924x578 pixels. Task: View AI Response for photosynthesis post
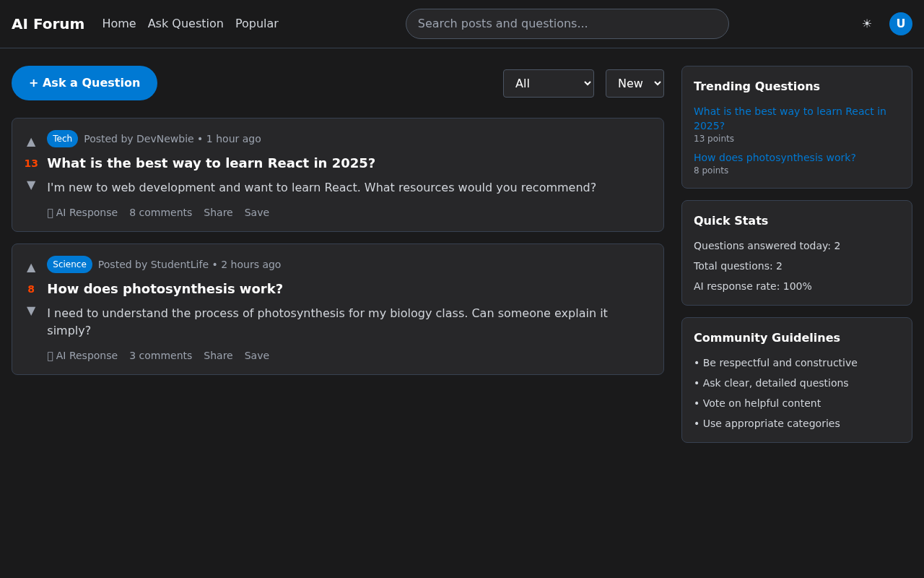point(82,355)
